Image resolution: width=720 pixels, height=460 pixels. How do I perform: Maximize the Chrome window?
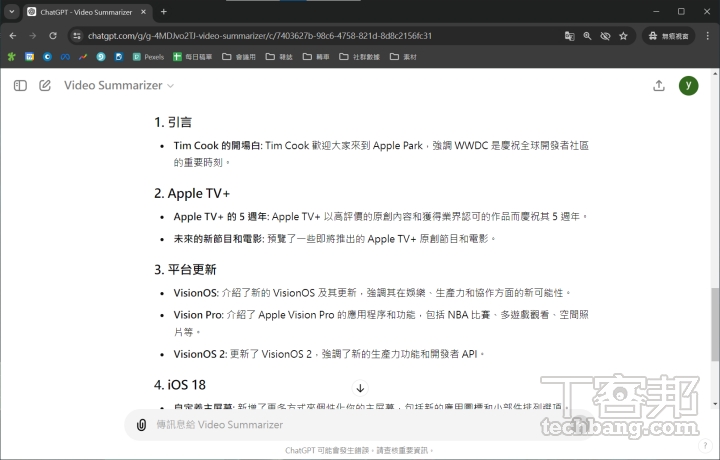coord(681,11)
